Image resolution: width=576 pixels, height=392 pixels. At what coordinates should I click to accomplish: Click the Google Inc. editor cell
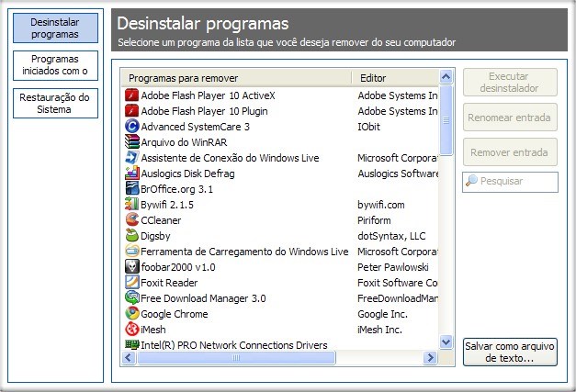(382, 314)
